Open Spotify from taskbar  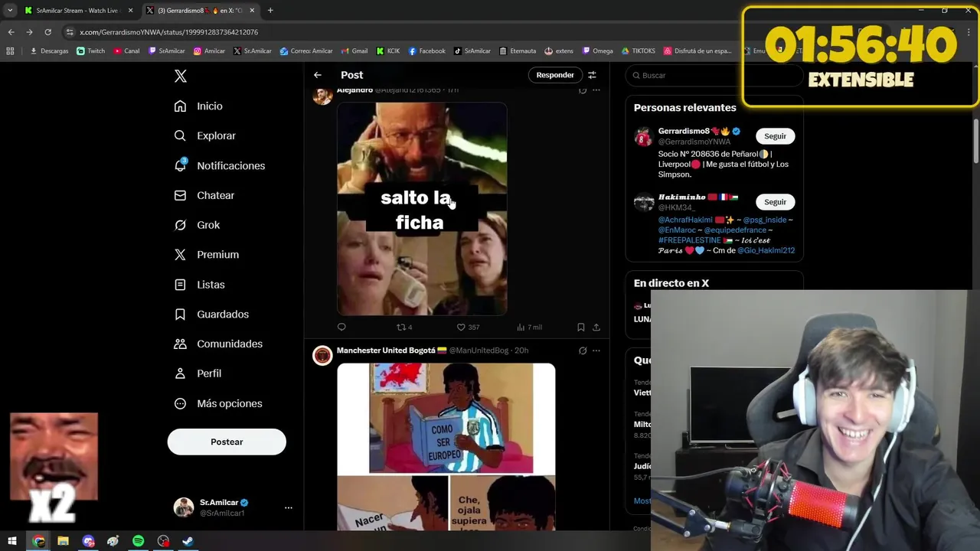(138, 541)
